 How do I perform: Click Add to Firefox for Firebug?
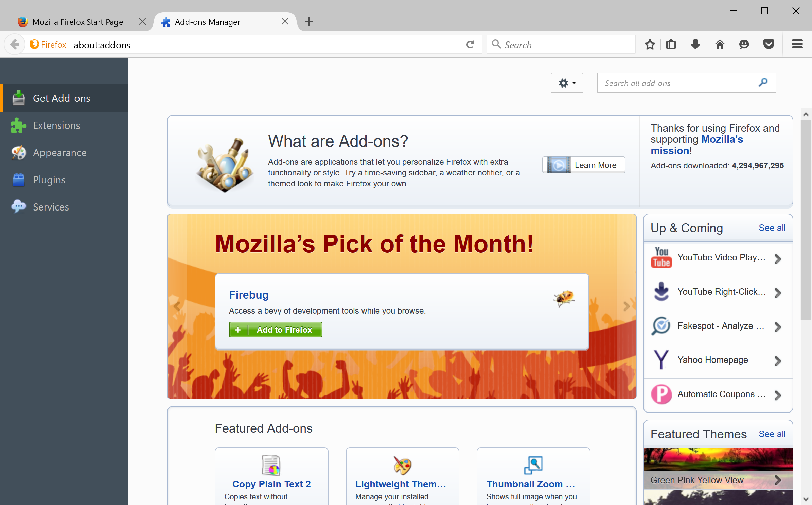coord(276,329)
